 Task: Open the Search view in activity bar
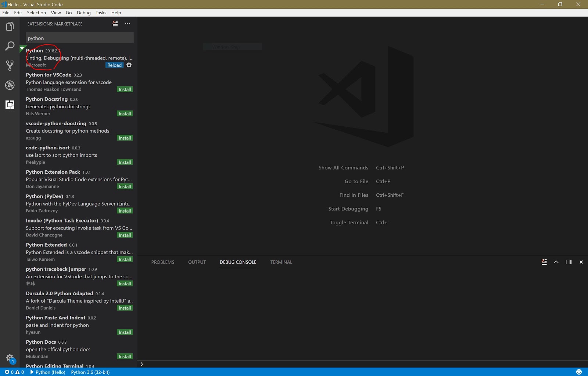10,46
